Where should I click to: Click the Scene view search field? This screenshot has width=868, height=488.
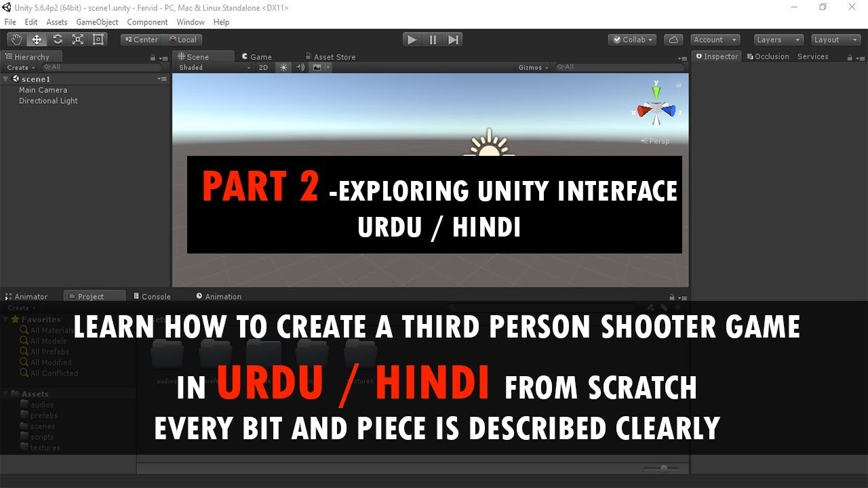coord(619,67)
